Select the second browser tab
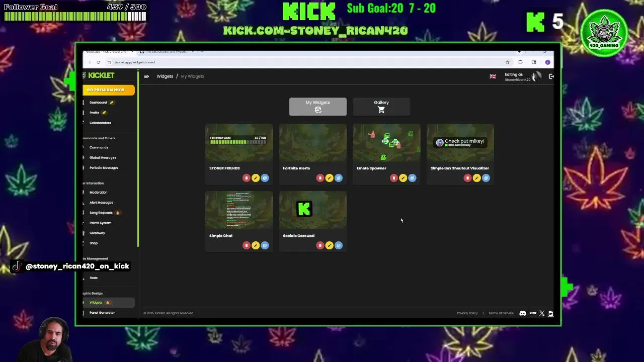 click(x=166, y=51)
